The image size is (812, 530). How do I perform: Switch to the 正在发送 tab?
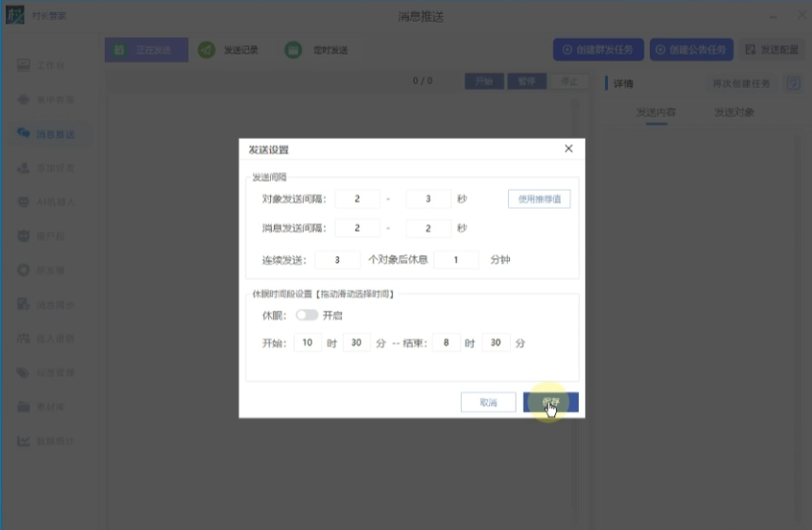pos(146,50)
